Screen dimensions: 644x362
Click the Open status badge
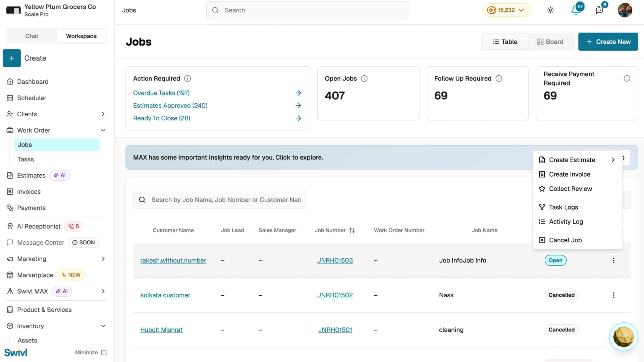click(555, 260)
